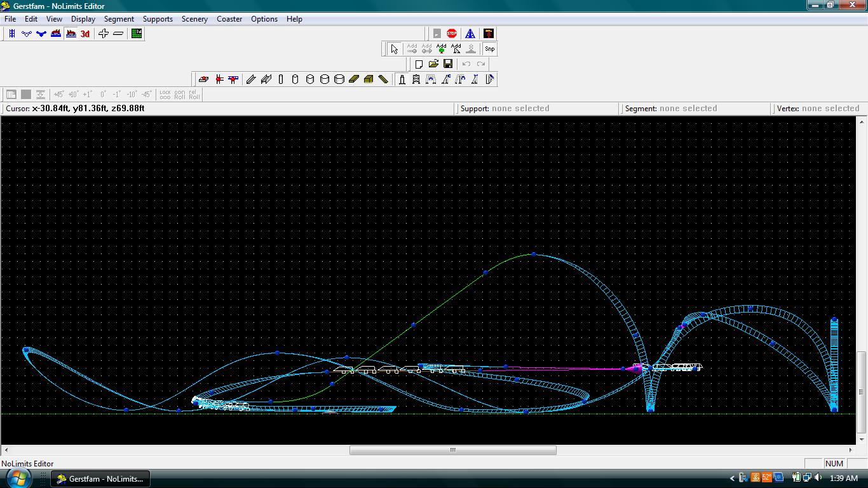
Task: Open the Segment menu
Action: click(x=119, y=19)
